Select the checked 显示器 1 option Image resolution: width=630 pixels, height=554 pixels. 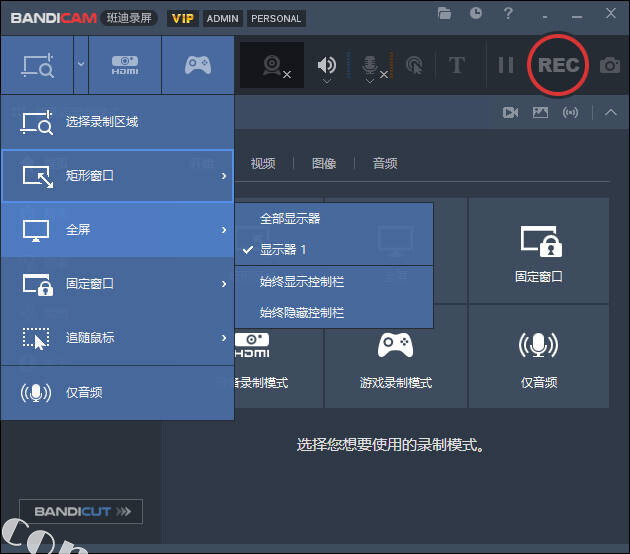(x=334, y=249)
